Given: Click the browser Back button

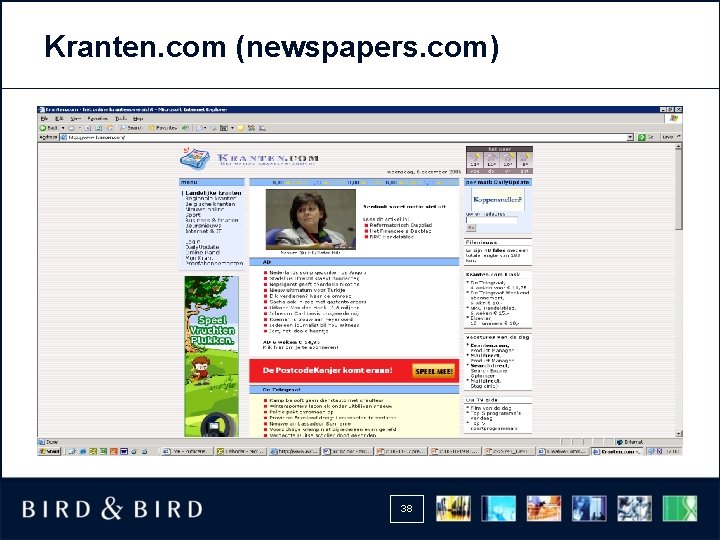Looking at the screenshot, I should (49, 128).
